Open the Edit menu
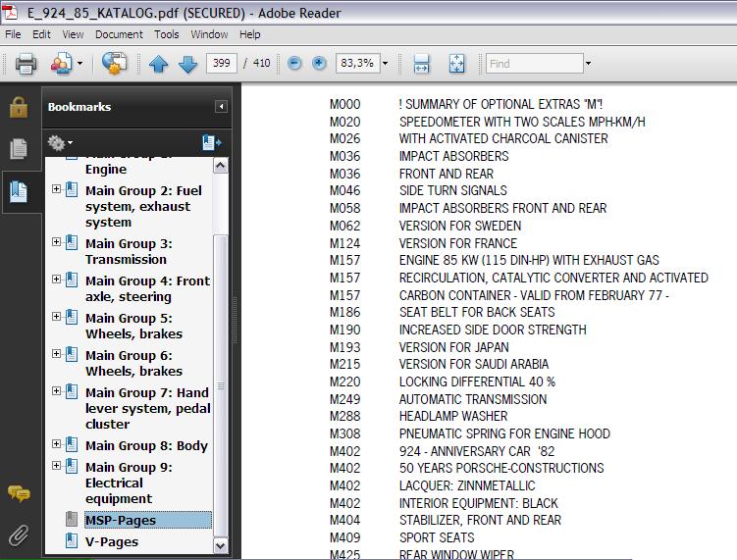Screen dimensions: 737x560 pos(41,34)
